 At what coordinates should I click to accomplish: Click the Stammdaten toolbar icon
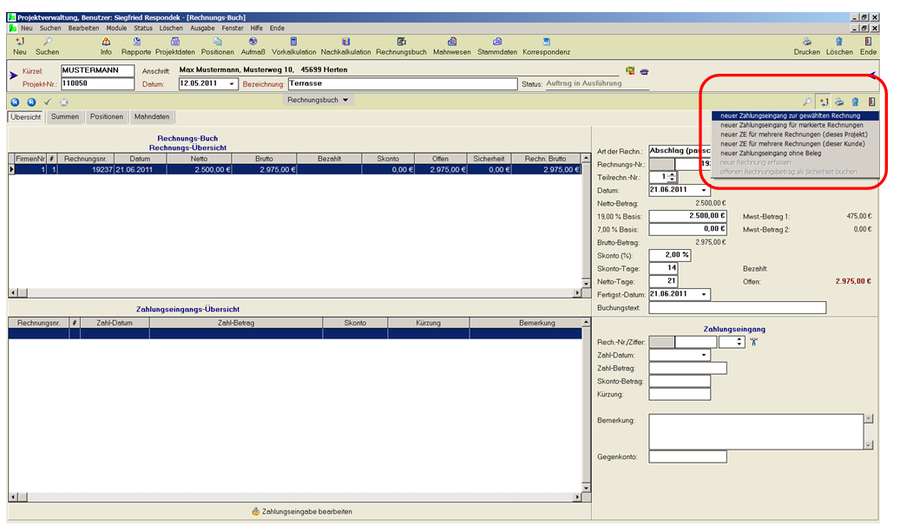pos(496,42)
